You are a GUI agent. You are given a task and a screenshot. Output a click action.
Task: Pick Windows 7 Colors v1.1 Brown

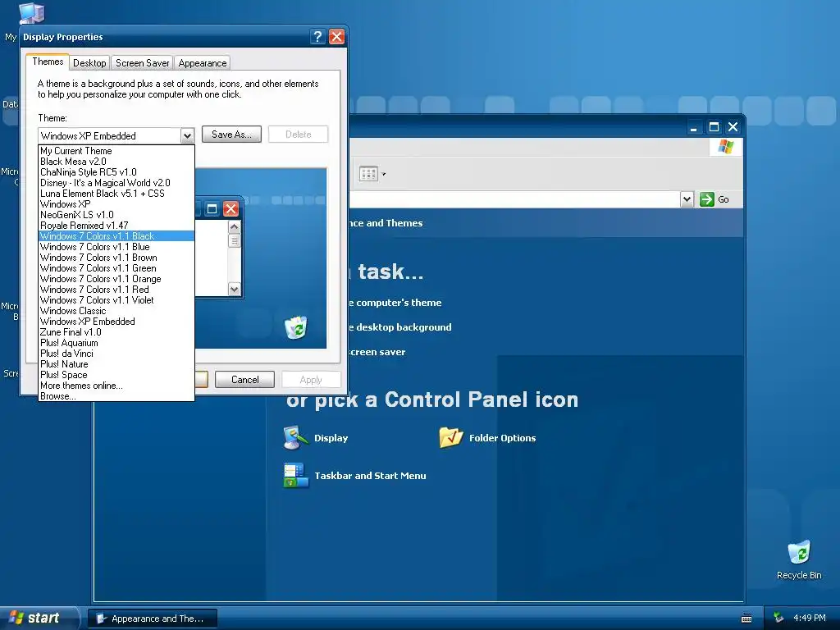click(116, 258)
